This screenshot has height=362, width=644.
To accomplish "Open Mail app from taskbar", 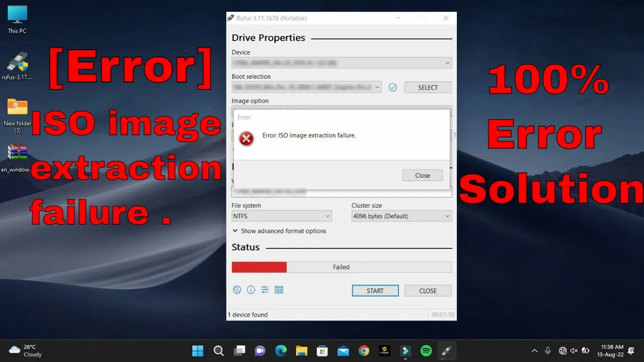I will tap(343, 350).
